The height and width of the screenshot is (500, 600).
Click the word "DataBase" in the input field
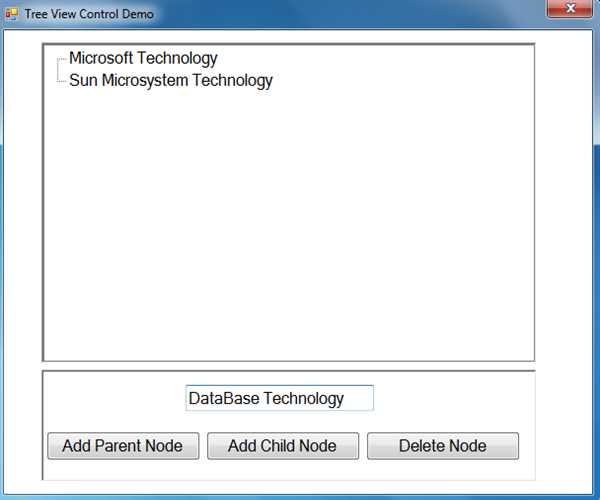click(223, 398)
